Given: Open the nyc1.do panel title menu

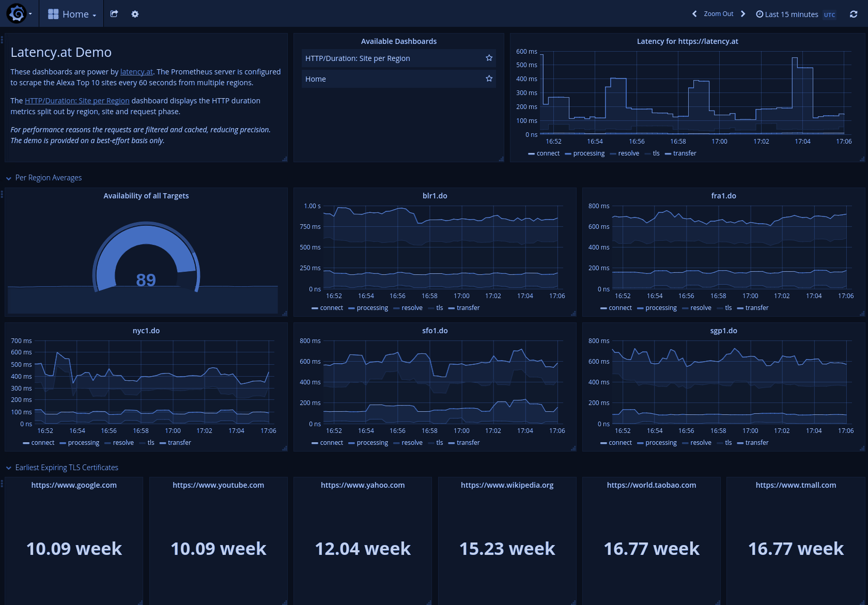Looking at the screenshot, I should [x=146, y=331].
